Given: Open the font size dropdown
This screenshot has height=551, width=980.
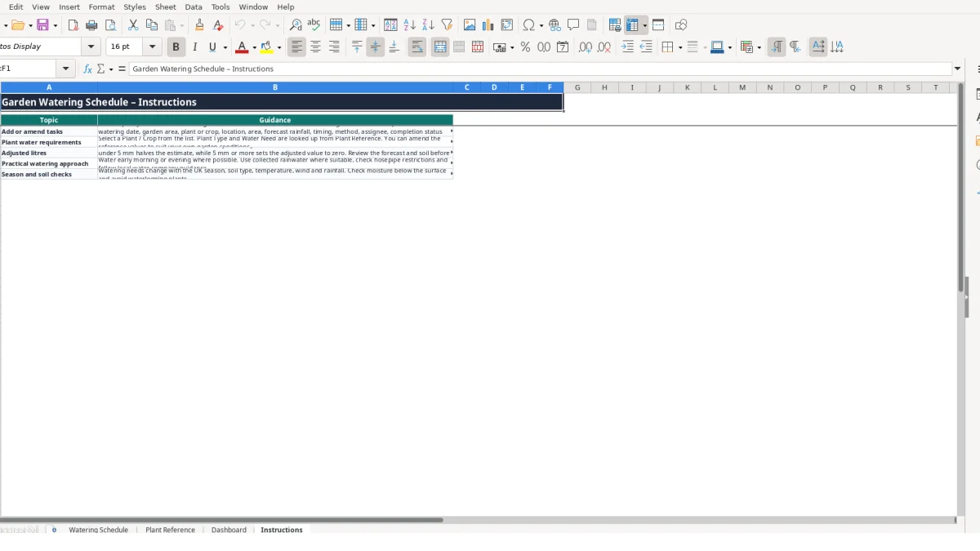Looking at the screenshot, I should click(x=153, y=47).
